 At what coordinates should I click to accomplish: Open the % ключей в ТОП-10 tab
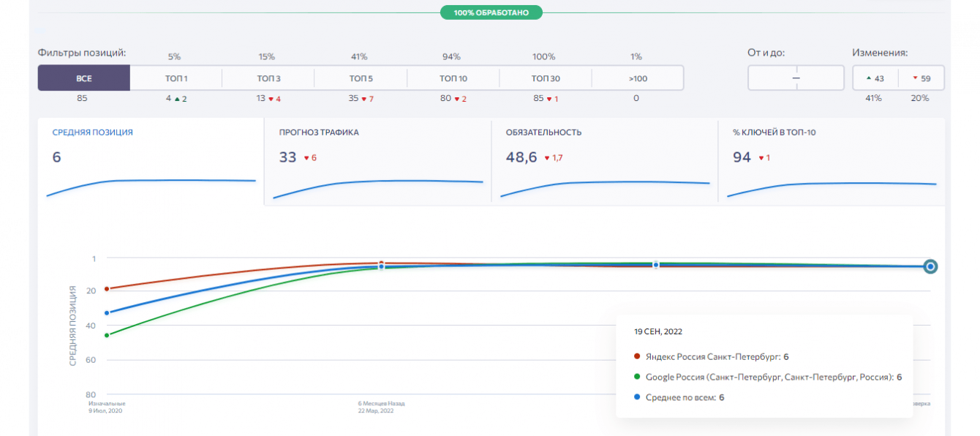pyautogui.click(x=831, y=161)
